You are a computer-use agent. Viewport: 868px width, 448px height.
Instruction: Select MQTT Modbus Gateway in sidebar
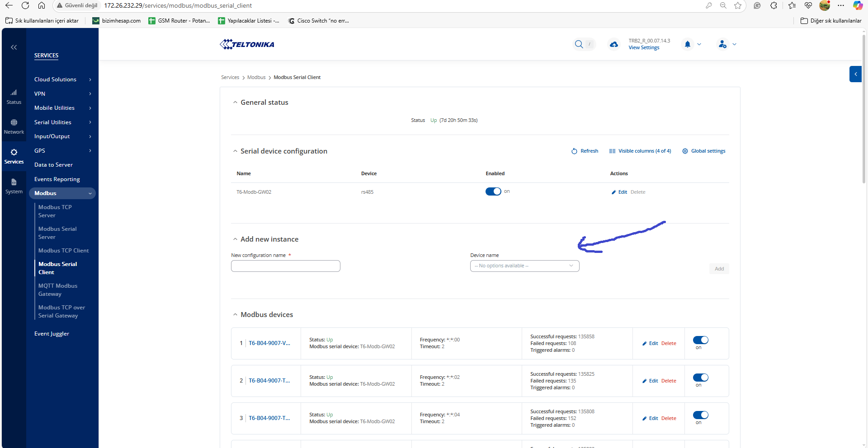point(58,290)
